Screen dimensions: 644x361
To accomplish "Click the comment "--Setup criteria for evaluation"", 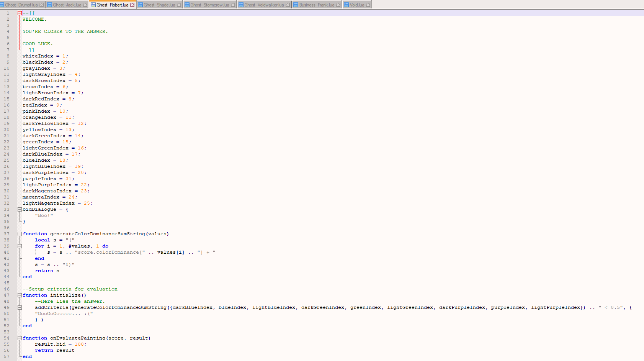I will [70, 289].
